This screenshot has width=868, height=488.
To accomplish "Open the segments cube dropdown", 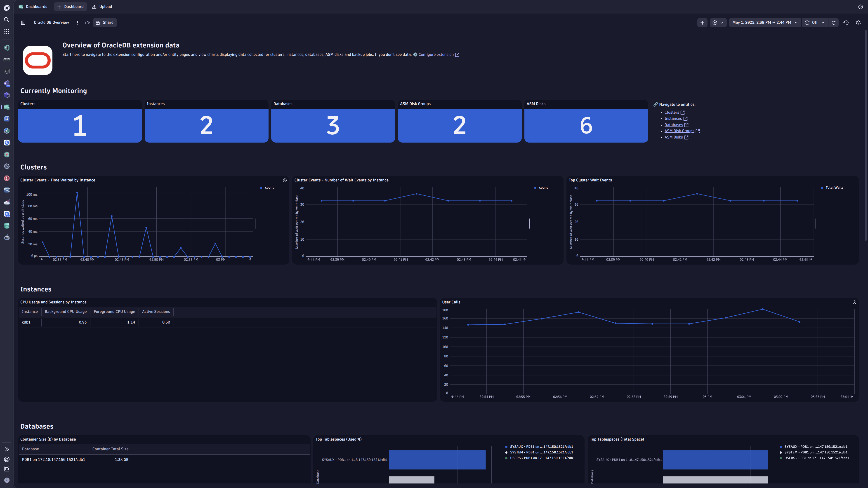I will (718, 23).
